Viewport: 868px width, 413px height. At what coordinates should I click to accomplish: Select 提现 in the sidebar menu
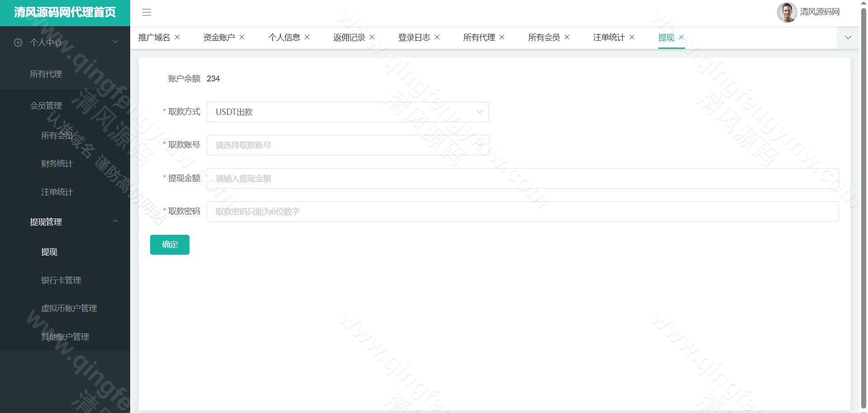65,252
